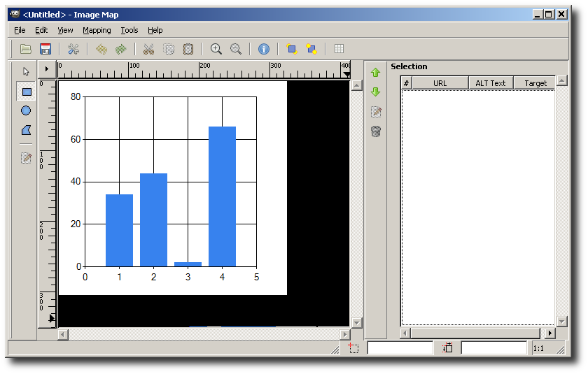Open the Tools menu
The image size is (588, 374).
(129, 30)
